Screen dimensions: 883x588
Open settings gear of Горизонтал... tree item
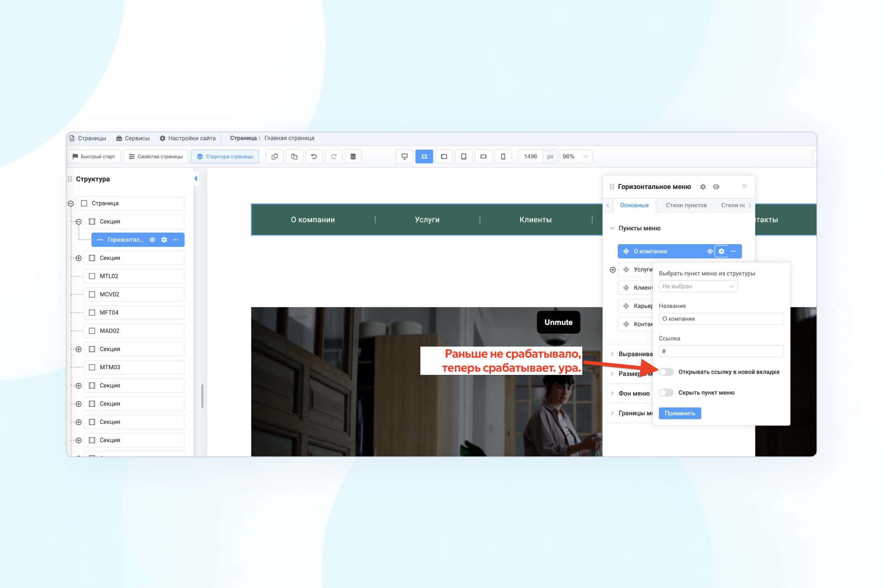tap(164, 240)
